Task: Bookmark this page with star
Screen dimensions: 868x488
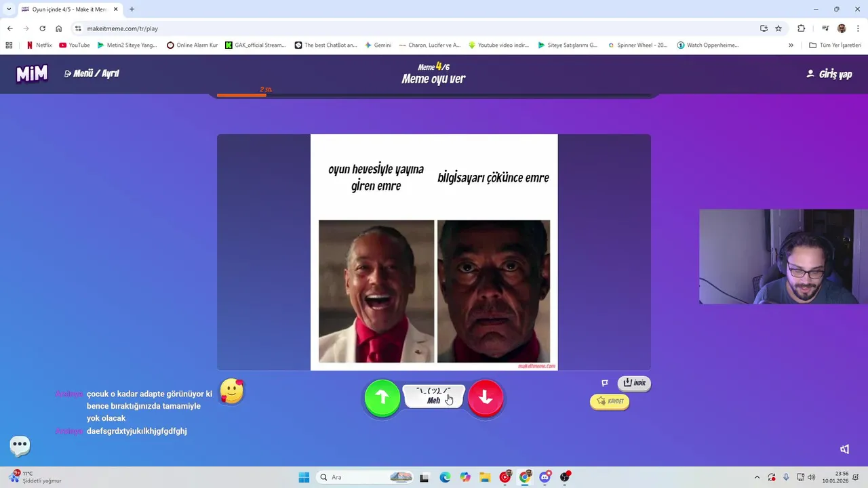Action: [778, 28]
